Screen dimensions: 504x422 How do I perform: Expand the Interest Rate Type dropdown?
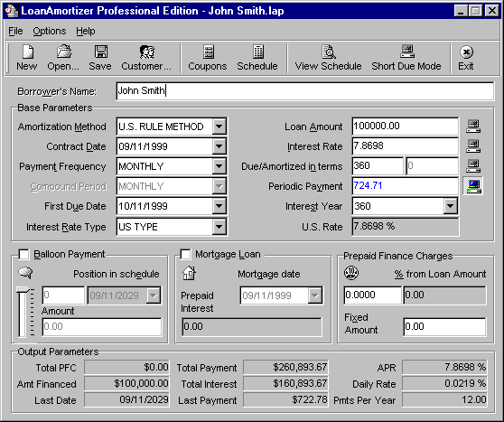(x=219, y=227)
